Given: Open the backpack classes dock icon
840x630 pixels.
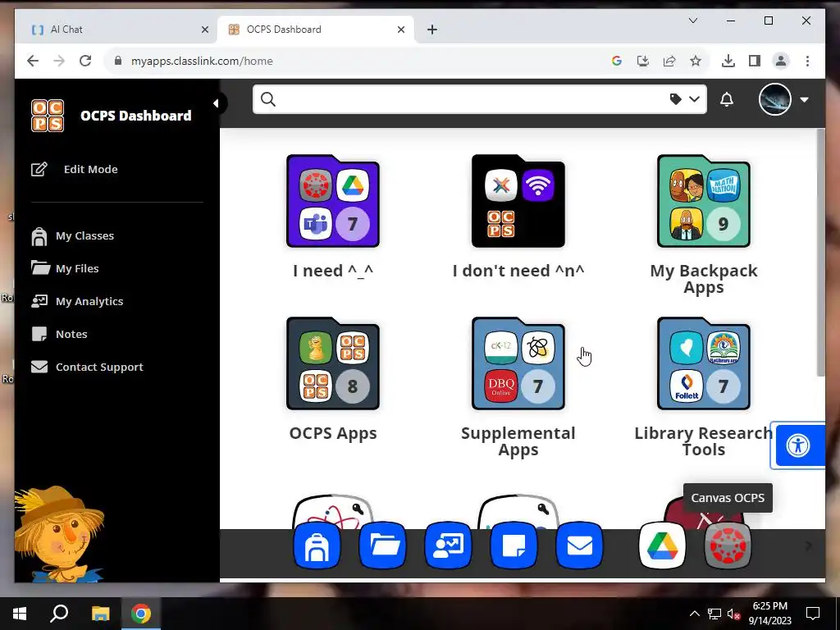Looking at the screenshot, I should pos(317,546).
